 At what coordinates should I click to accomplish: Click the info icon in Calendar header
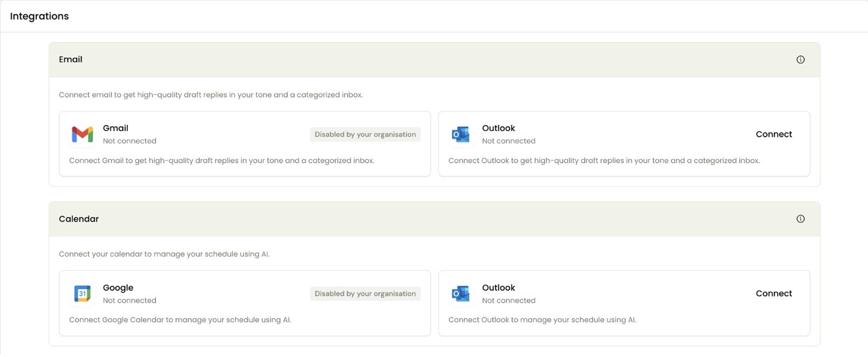point(801,219)
